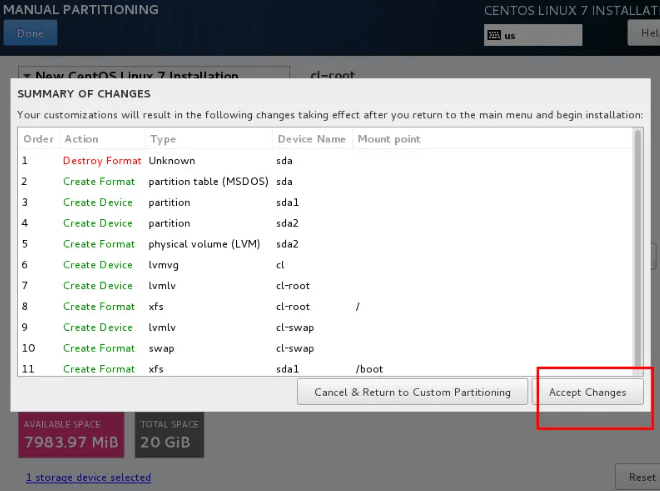Click the MANUAL PARTITIONING title
Image resolution: width=660 pixels, height=491 pixels.
(x=81, y=9)
